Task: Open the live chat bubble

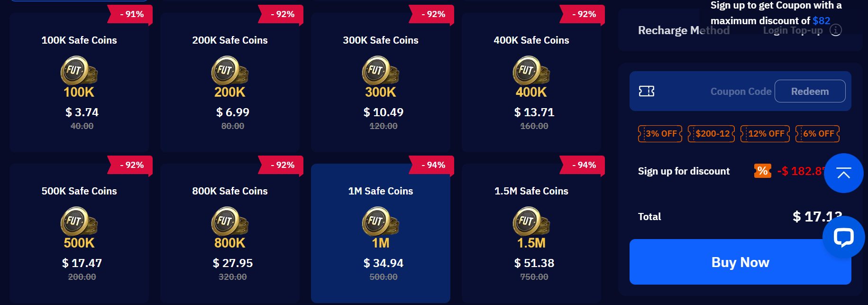Action: [x=843, y=237]
